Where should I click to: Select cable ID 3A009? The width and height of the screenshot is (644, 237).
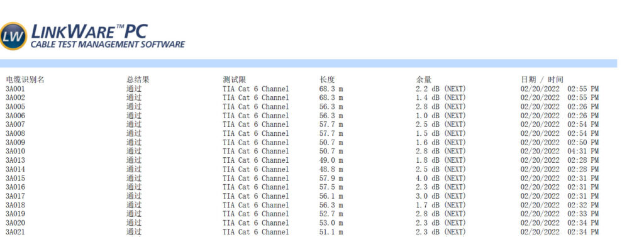tap(15, 143)
